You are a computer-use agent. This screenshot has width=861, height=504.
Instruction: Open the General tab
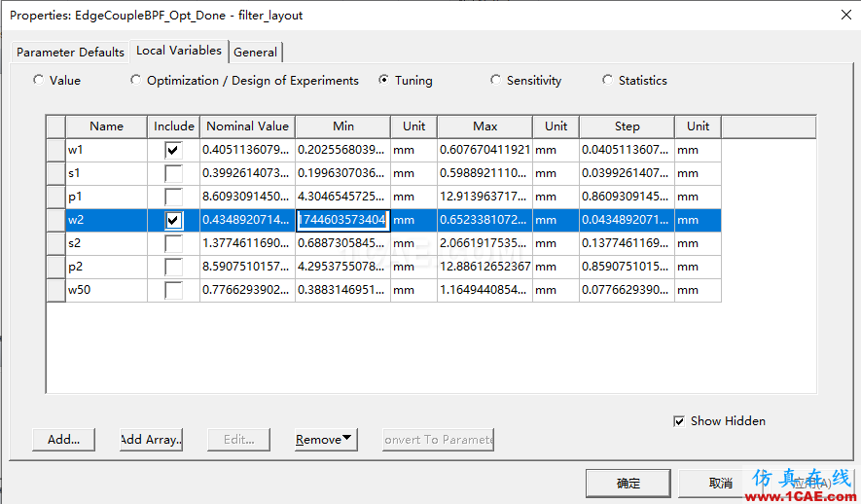coord(255,53)
